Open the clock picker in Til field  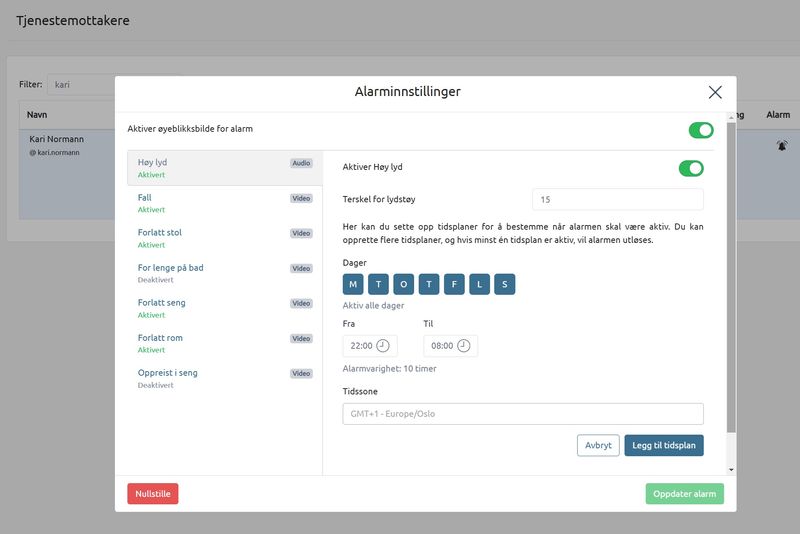(x=463, y=346)
